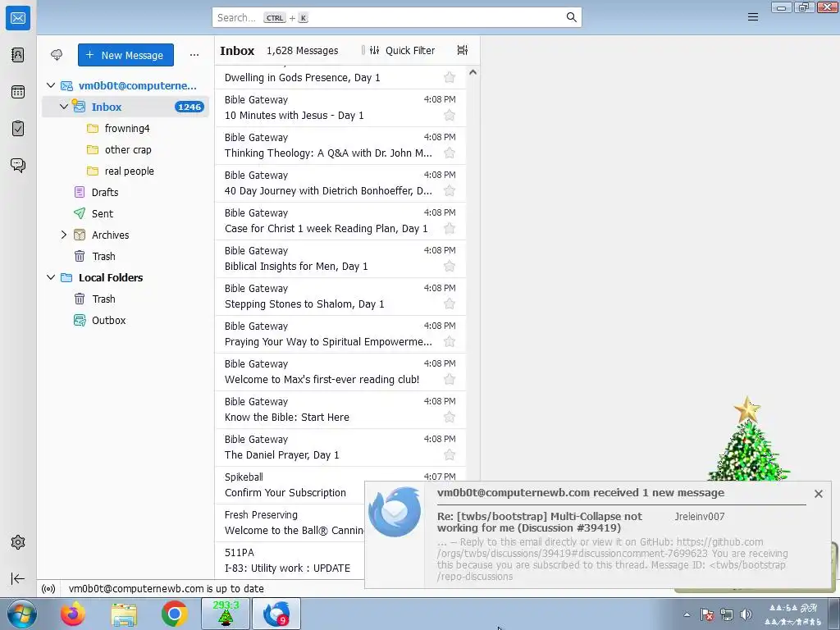The width and height of the screenshot is (840, 630).
Task: Close the new message notification
Action: [x=818, y=494]
